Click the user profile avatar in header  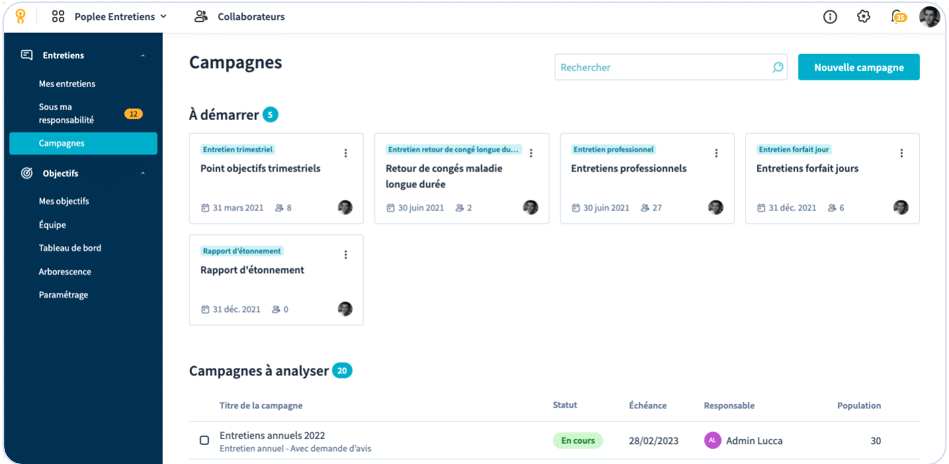click(929, 17)
